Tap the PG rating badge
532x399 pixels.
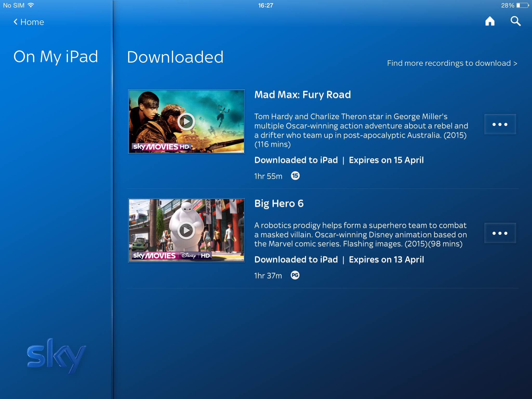[295, 275]
